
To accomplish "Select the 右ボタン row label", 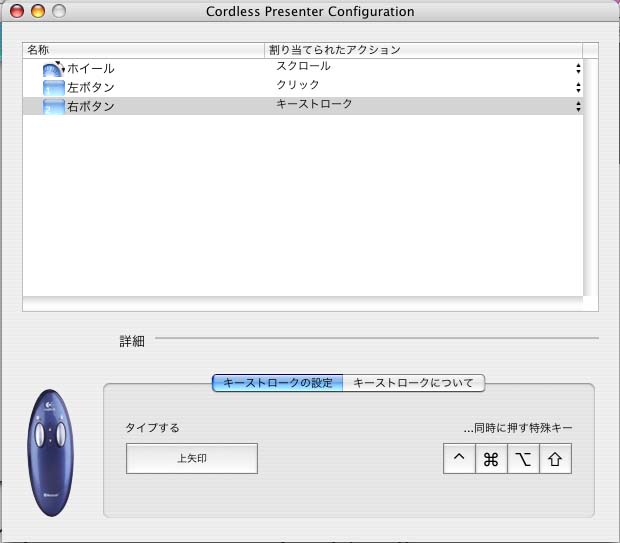I will tap(91, 106).
